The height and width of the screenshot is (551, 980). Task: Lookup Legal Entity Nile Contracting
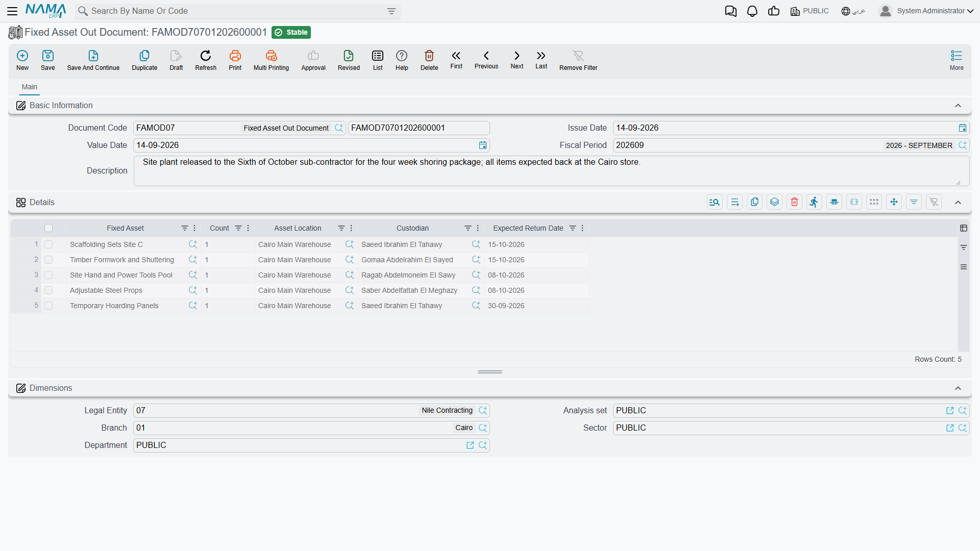coord(483,411)
